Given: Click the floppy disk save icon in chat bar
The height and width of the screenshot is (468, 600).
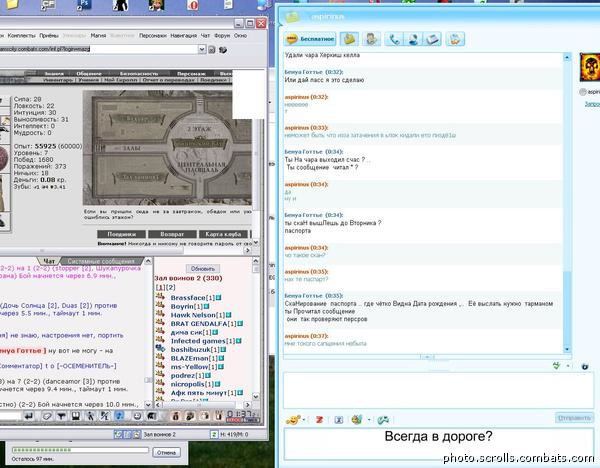Looking at the screenshot, I should pos(76,416).
